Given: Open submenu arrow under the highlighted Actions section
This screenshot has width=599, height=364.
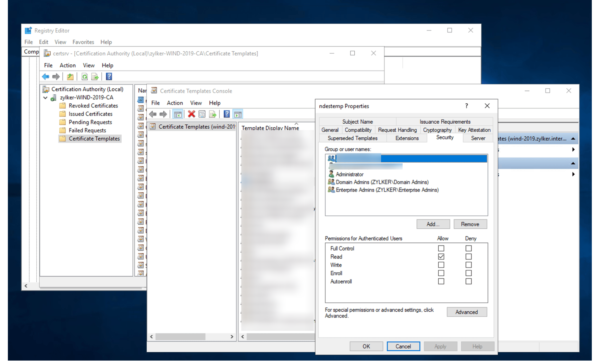Looking at the screenshot, I should [573, 174].
